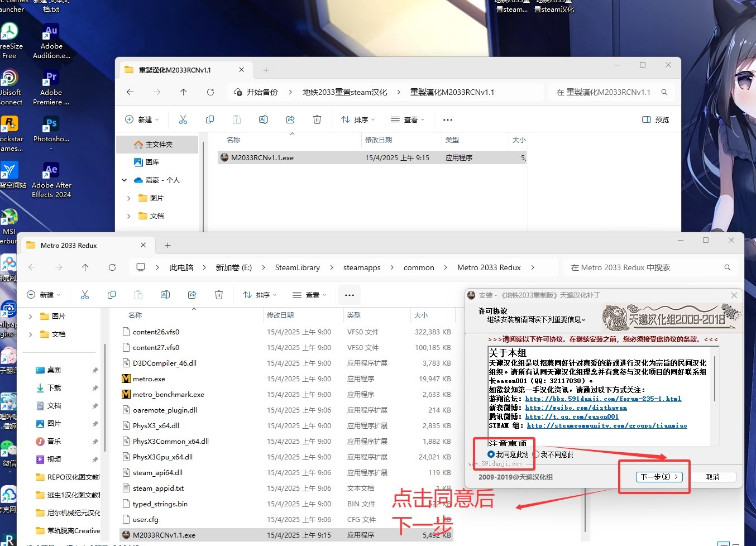Click Rename icon in 重製漢化M2033RCNv1.1 window toolbar
This screenshot has height=546, width=756.
tap(264, 119)
